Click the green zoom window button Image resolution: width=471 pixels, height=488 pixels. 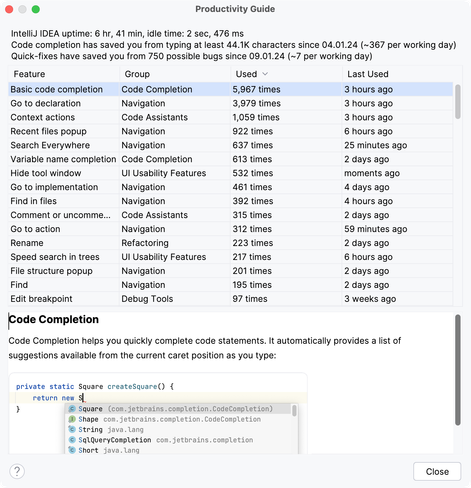coord(36,9)
